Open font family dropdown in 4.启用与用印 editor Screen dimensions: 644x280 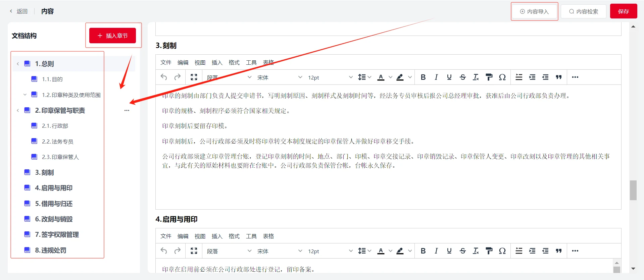click(280, 251)
